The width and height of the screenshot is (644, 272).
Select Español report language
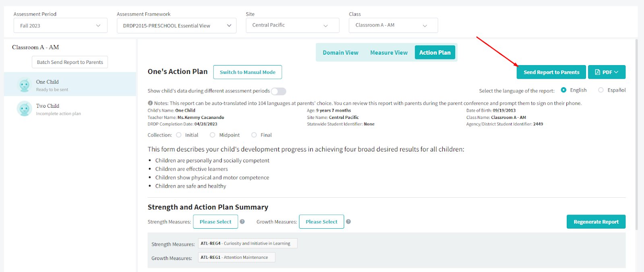click(x=601, y=90)
